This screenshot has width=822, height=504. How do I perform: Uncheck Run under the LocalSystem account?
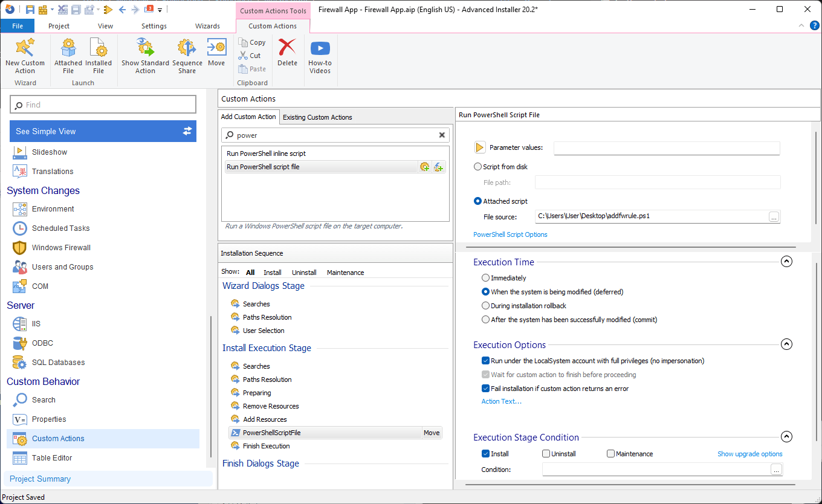coord(485,361)
